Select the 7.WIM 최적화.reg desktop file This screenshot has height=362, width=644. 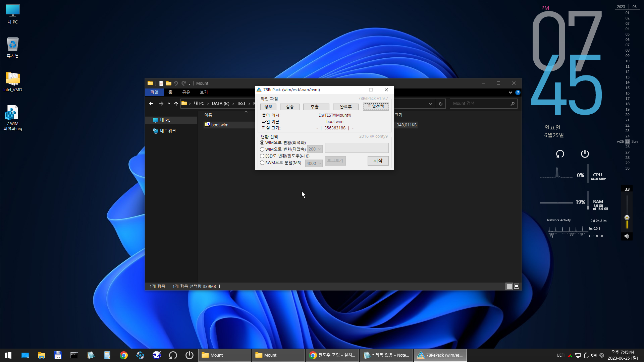coord(13,118)
